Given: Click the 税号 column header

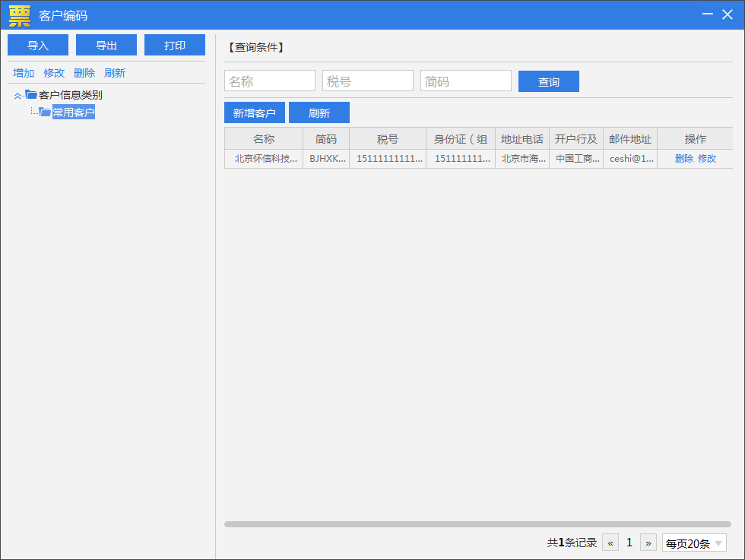Looking at the screenshot, I should tap(388, 139).
